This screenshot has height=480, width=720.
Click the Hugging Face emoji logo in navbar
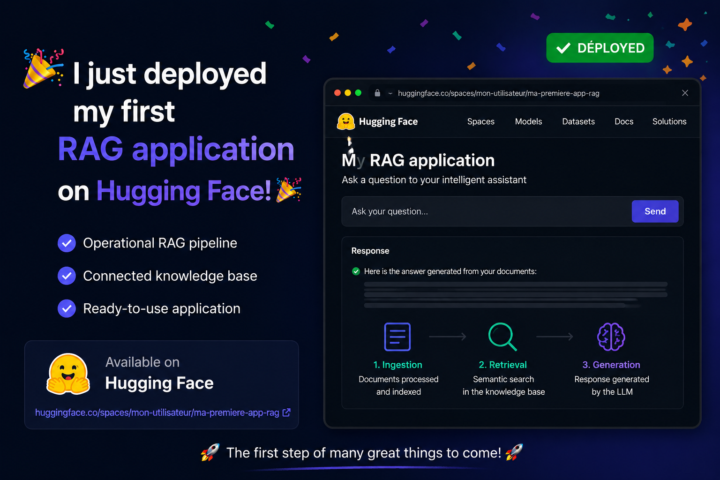pos(345,122)
